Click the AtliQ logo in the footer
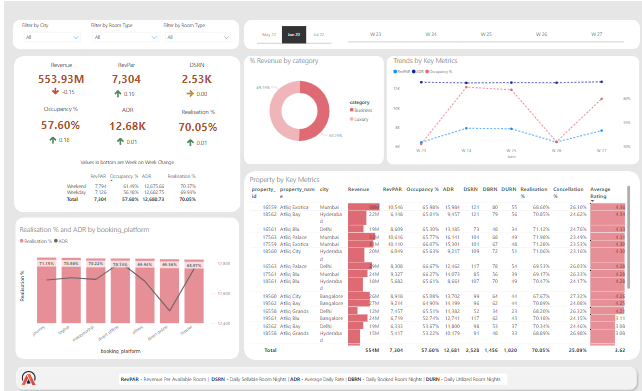 click(29, 378)
